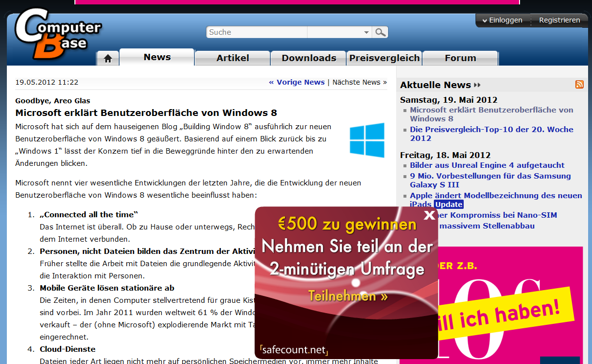Click Teilnehmen in the survey popup
The image size is (592, 364).
[x=348, y=296]
